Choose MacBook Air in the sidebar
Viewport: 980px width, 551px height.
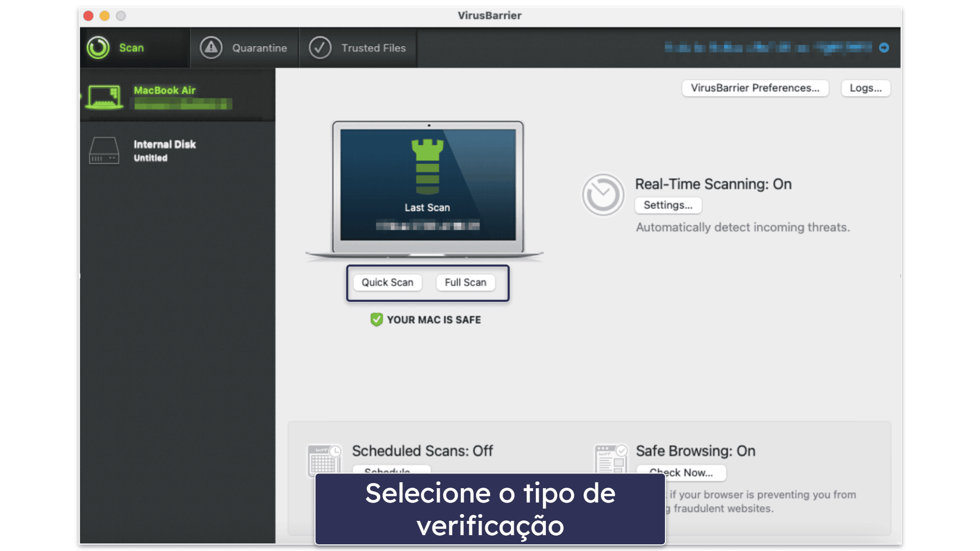(177, 95)
